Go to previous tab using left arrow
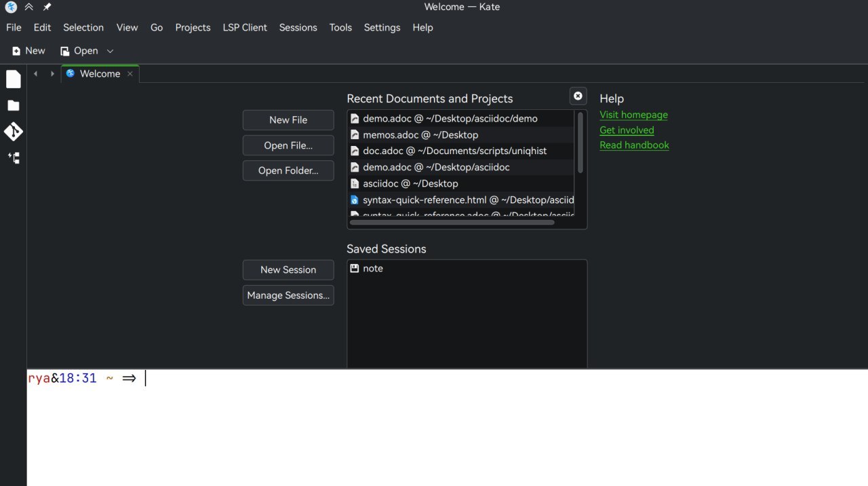 coord(36,74)
